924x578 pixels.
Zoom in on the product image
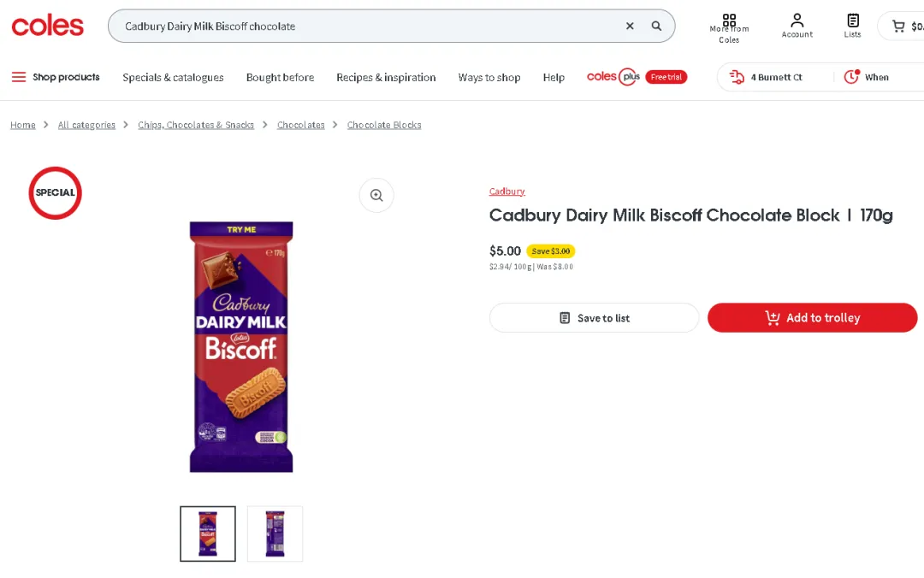[376, 195]
